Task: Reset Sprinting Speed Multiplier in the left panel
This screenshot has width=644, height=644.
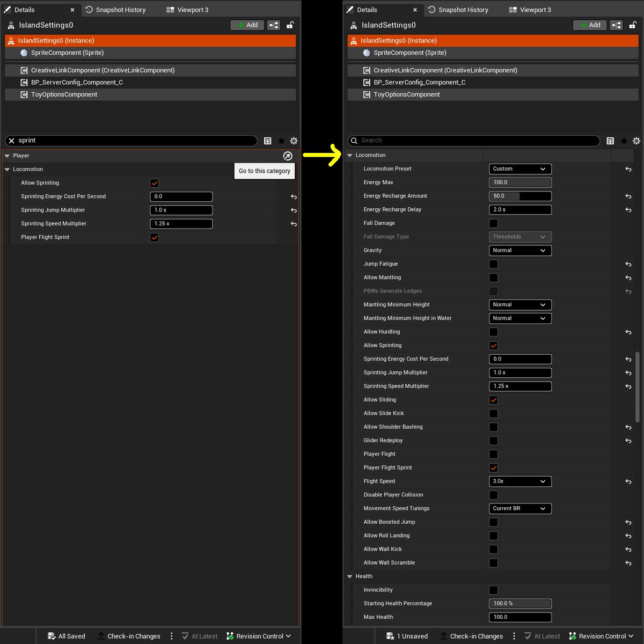Action: click(x=294, y=224)
